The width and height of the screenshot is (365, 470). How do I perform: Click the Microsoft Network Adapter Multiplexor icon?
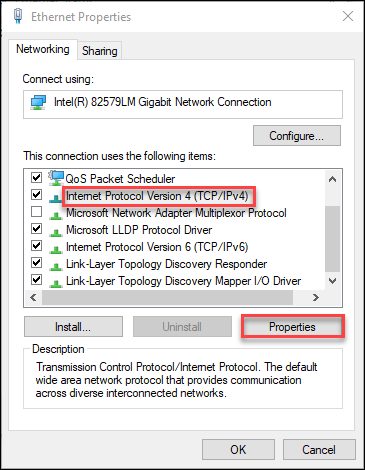click(56, 216)
